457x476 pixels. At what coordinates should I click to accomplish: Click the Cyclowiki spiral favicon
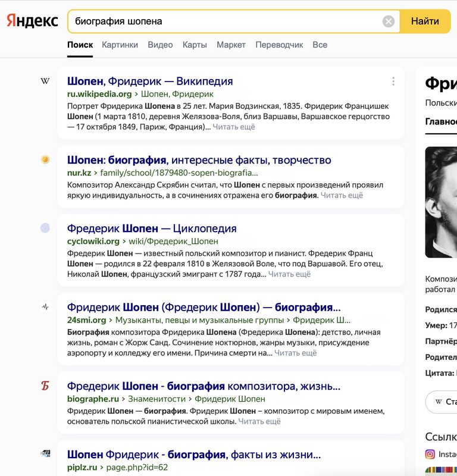(45, 228)
